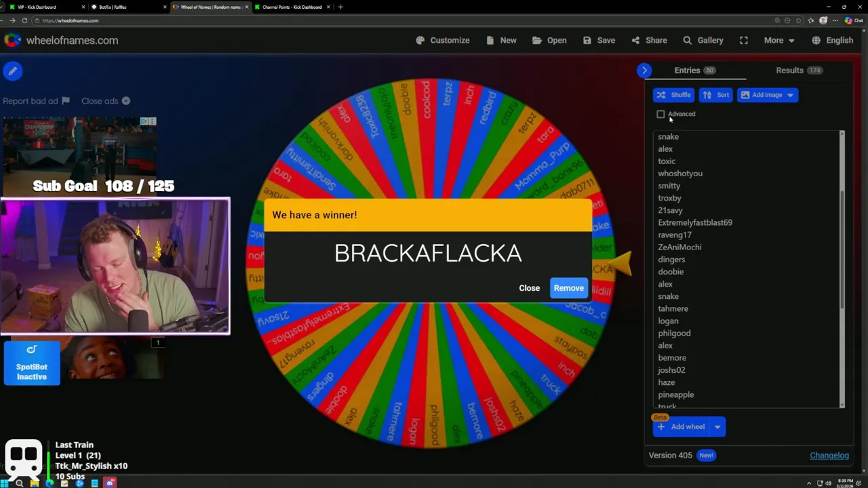Screen dimensions: 868x488
Task: Create a New wheel
Action: point(500,41)
